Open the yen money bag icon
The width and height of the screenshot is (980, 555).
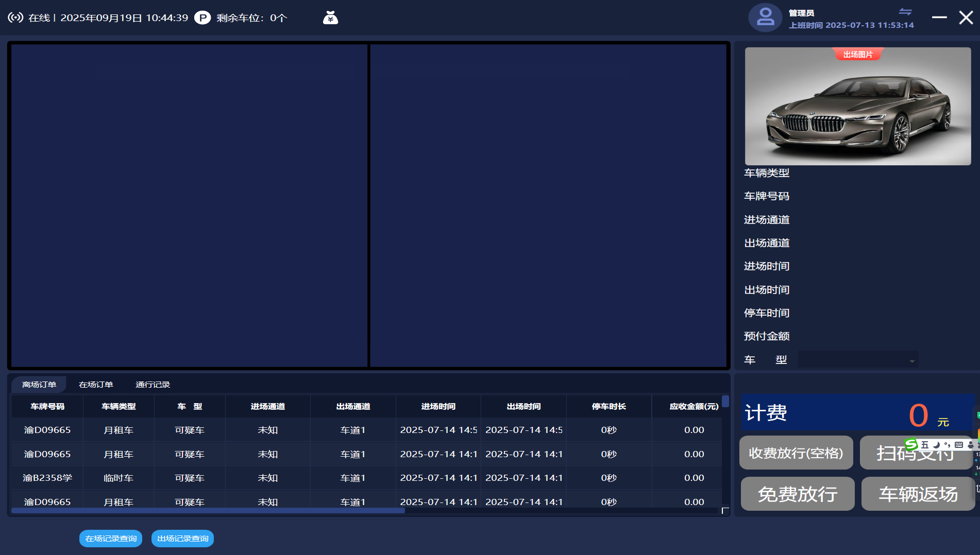click(330, 18)
